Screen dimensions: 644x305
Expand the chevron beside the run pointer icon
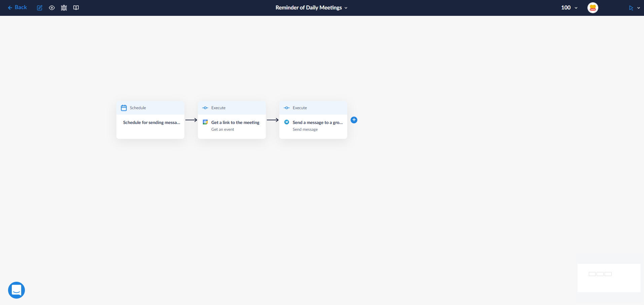(639, 8)
